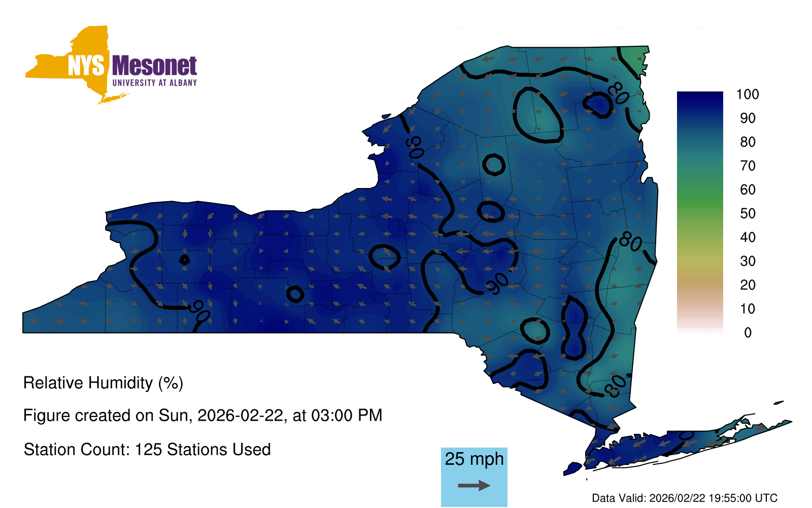This screenshot has width=812, height=508.
Task: Click the Data Valid UTC timestamp
Action: tap(685, 498)
